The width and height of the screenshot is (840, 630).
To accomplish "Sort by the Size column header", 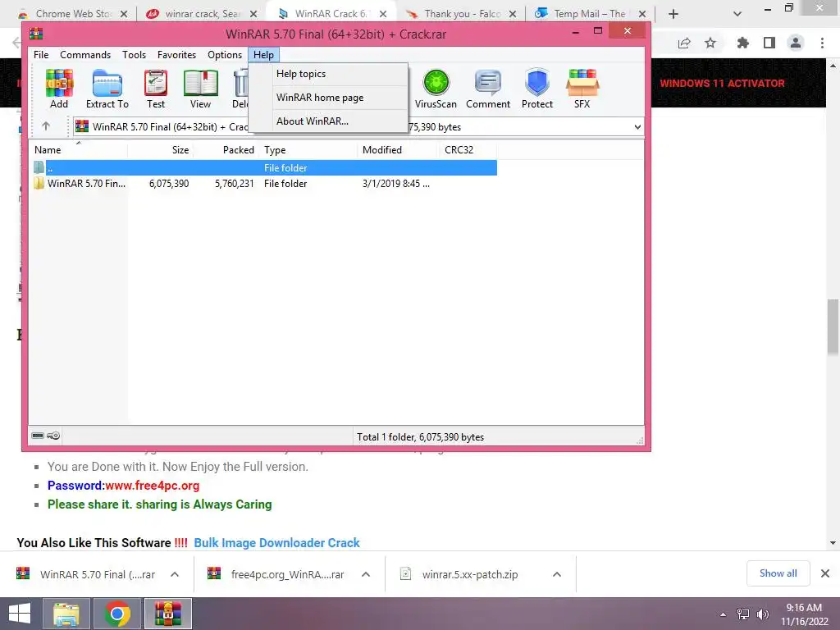I will (160, 150).
